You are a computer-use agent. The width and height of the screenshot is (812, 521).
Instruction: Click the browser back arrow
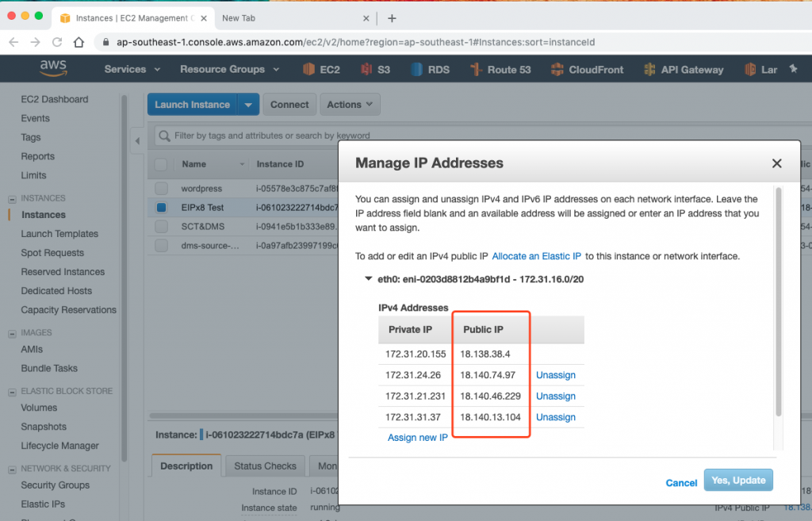point(14,42)
